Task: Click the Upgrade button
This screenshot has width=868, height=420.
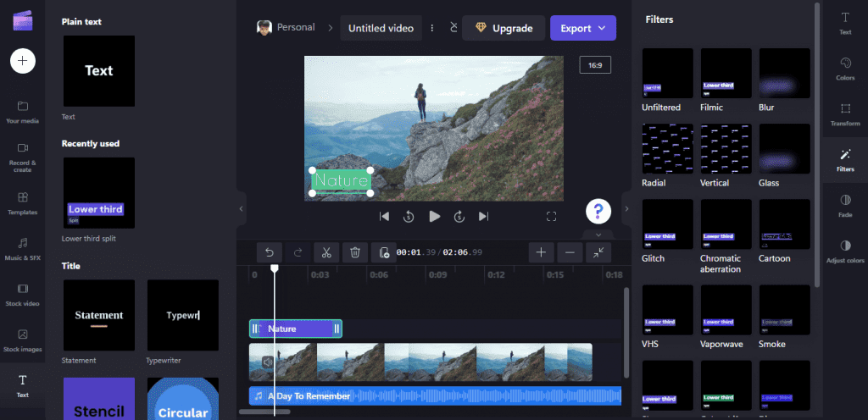Action: (504, 28)
